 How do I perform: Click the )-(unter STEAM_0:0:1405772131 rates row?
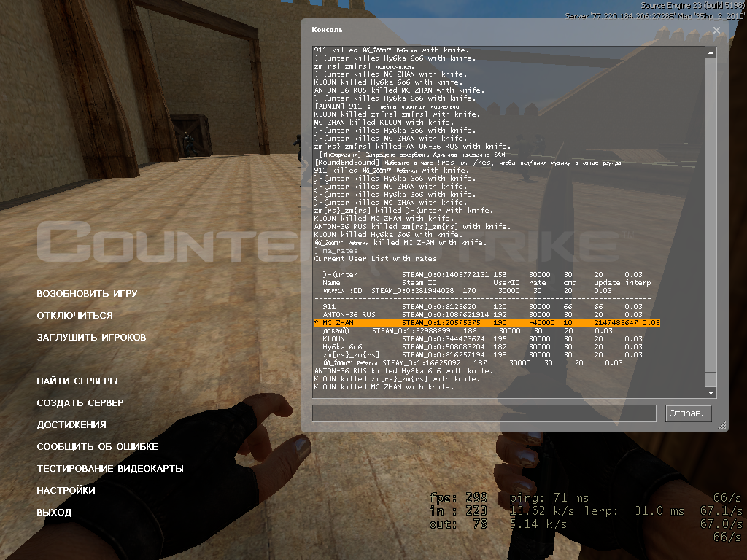click(x=483, y=275)
